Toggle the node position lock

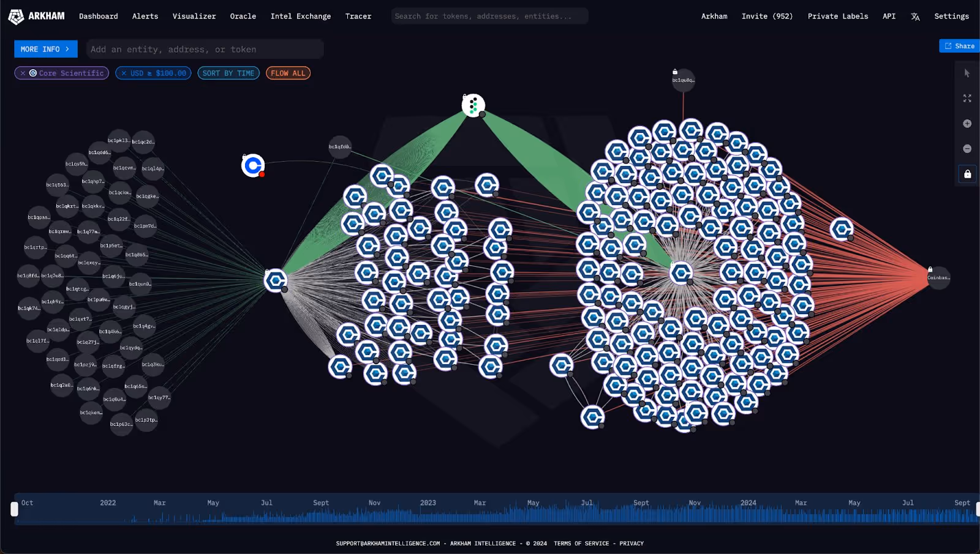(x=968, y=174)
